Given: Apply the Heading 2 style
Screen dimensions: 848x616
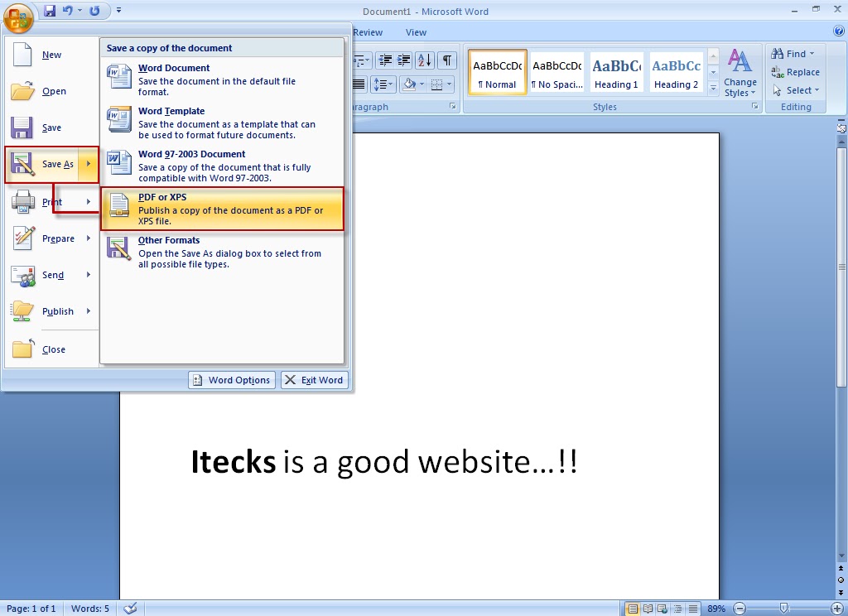Looking at the screenshot, I should click(676, 73).
